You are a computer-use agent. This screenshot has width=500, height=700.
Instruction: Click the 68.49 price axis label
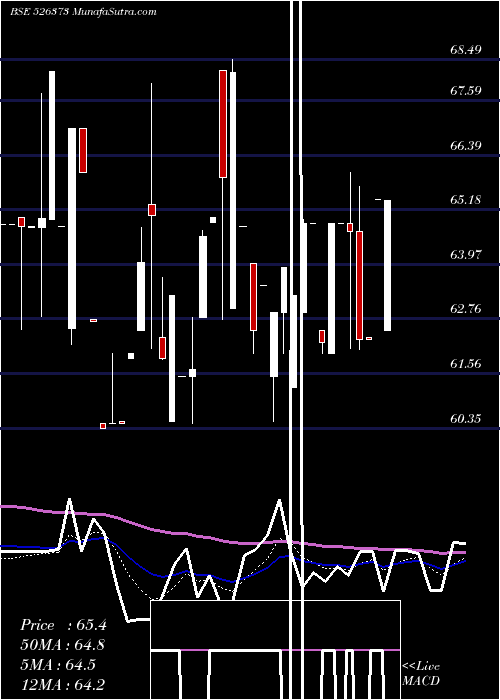point(466,50)
